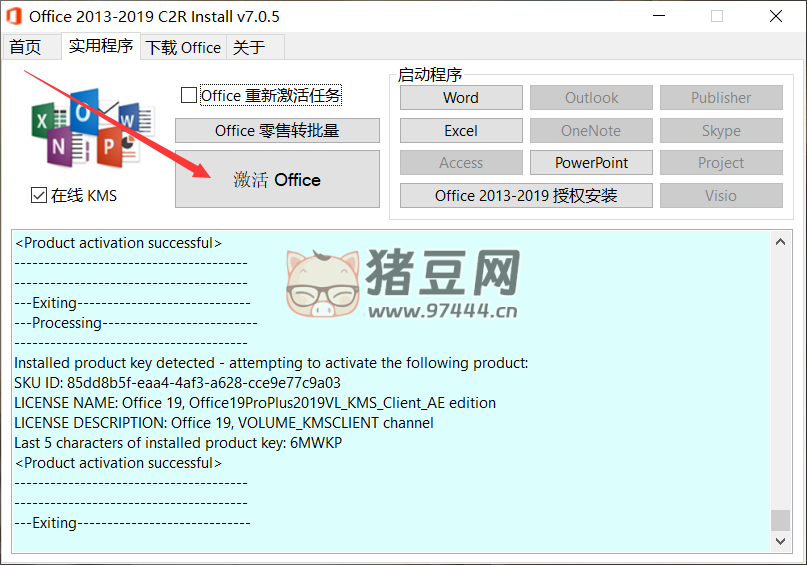Launch Excel from startup programs
This screenshot has width=807, height=565.
click(461, 131)
